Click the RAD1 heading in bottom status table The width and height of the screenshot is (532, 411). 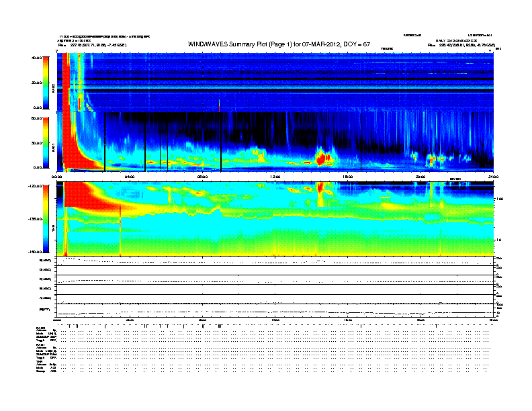40,345
